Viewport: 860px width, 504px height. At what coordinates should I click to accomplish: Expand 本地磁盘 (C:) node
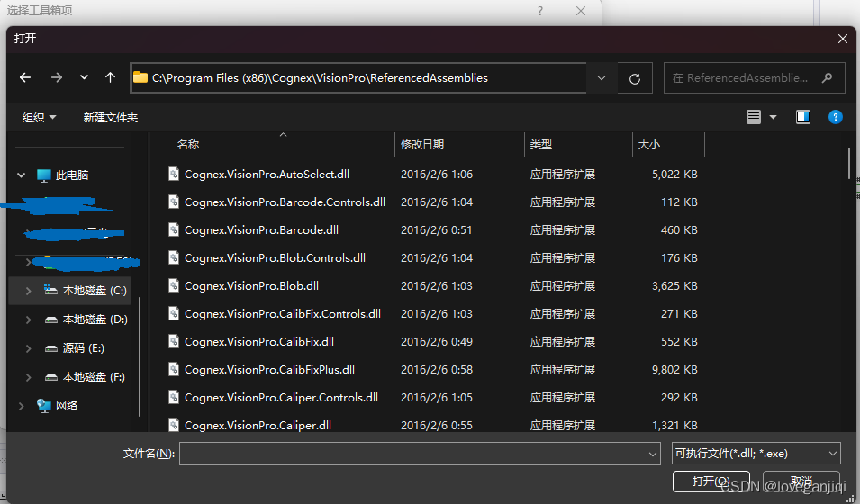(28, 291)
